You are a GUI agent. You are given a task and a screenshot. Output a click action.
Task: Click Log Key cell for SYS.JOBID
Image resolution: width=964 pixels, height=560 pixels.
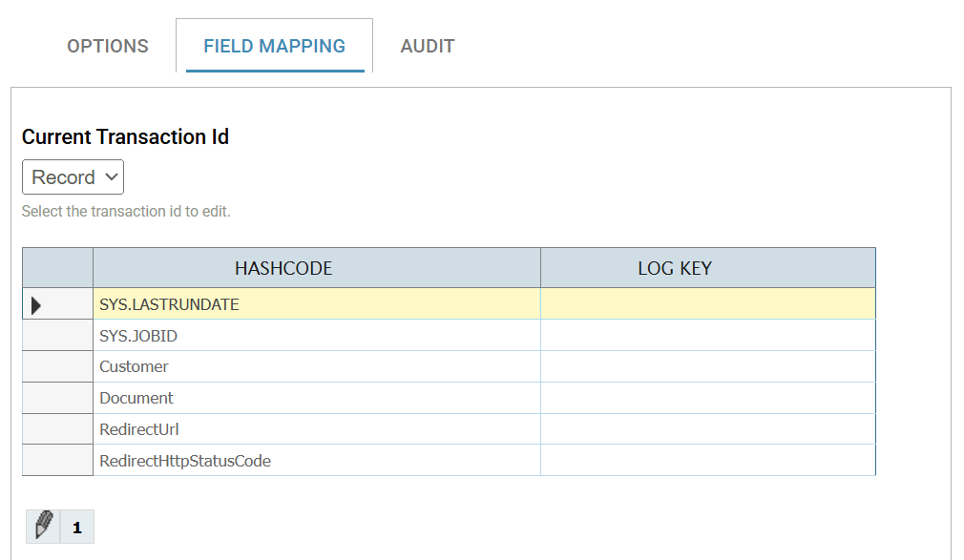[708, 336]
